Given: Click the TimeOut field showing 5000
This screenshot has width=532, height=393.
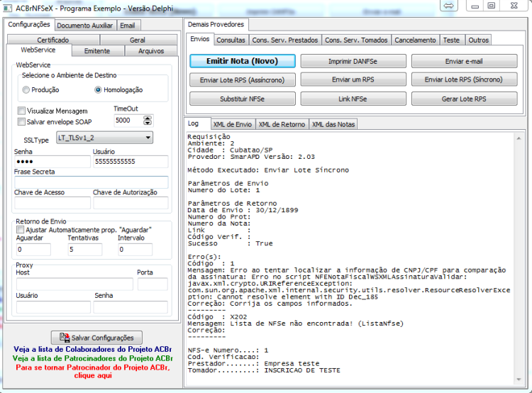Looking at the screenshot, I should point(130,121).
